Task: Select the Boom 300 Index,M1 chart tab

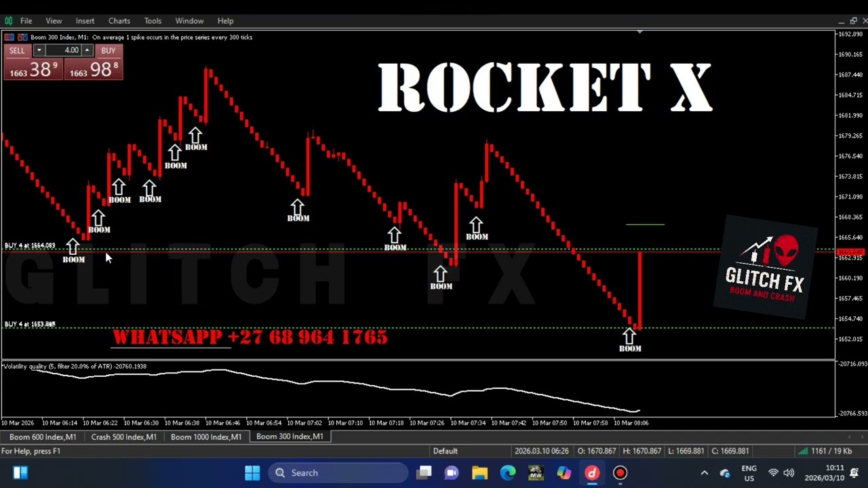Action: (290, 437)
